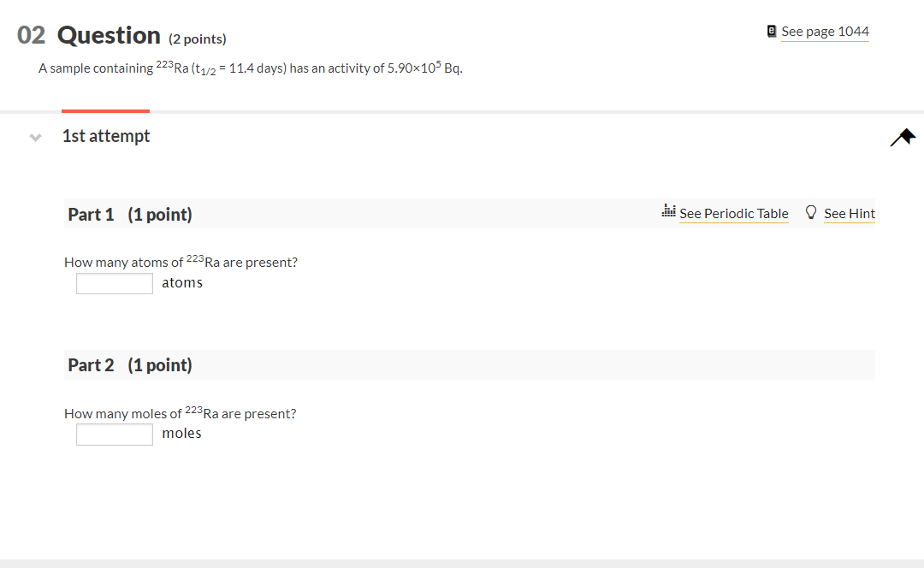Click the lightbulb icon next to See Hint
The width and height of the screenshot is (924, 568).
810,211
